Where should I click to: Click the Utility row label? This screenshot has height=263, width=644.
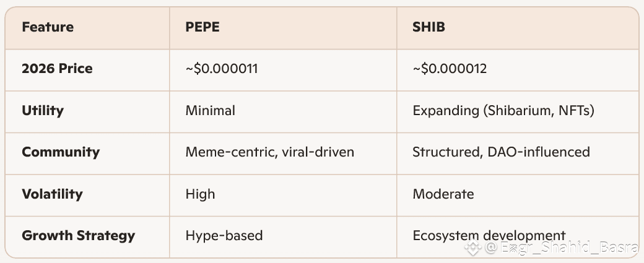point(43,111)
